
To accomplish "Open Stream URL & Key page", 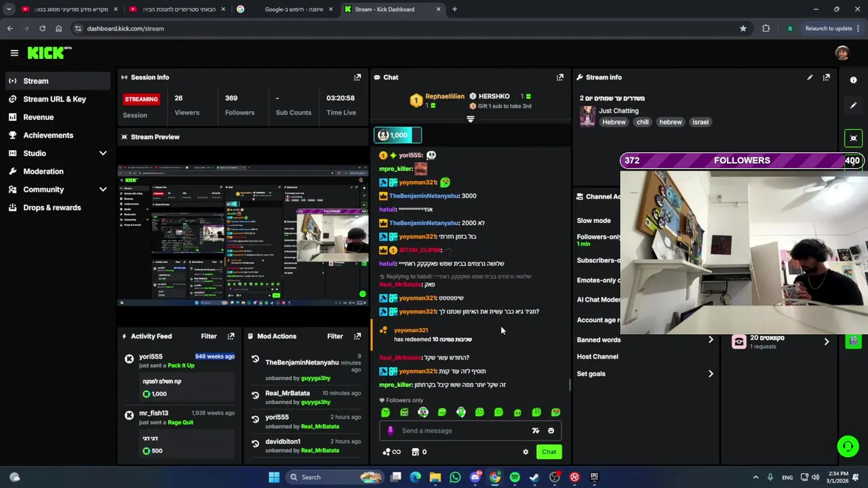I will [x=58, y=99].
